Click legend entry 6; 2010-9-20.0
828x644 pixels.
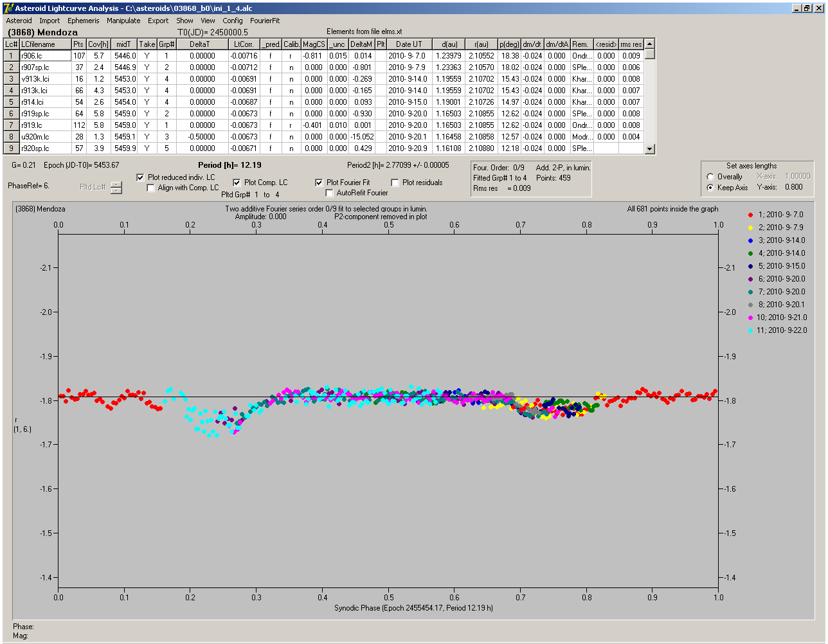781,279
